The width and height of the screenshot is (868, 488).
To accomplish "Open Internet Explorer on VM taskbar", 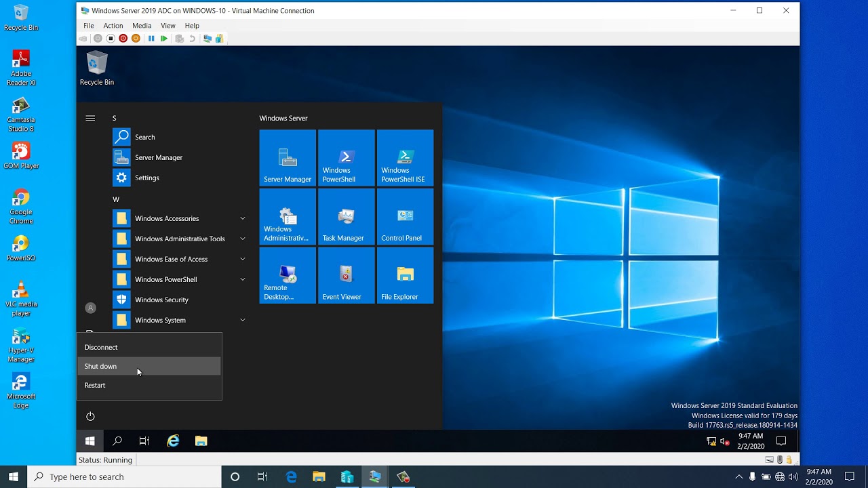I will (173, 441).
